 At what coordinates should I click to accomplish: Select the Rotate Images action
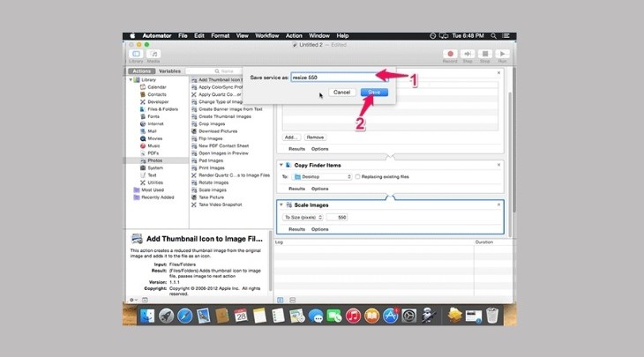point(213,182)
